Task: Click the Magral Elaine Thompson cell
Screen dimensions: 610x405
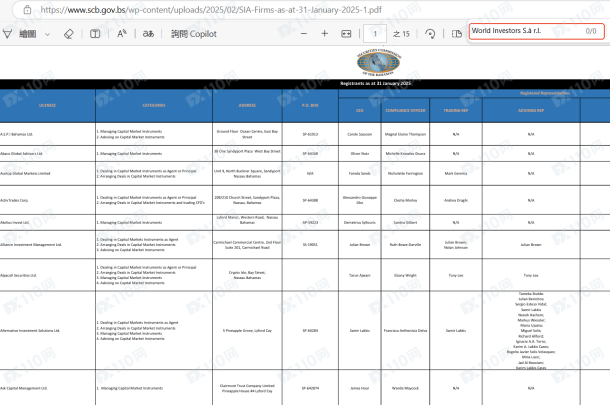Action: 405,134
